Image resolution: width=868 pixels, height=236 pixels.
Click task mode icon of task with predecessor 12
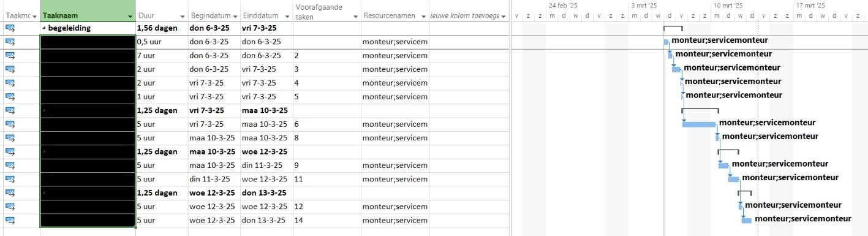pos(10,207)
